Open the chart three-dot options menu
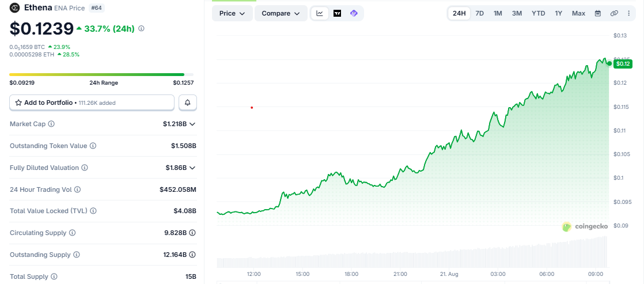644x284 pixels. [629, 13]
